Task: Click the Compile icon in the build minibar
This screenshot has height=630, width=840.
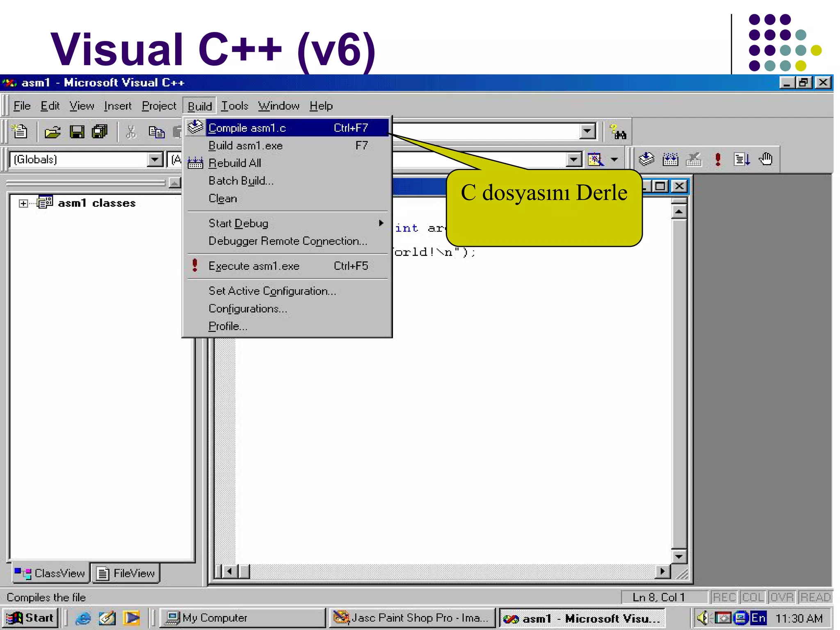Action: pos(647,159)
